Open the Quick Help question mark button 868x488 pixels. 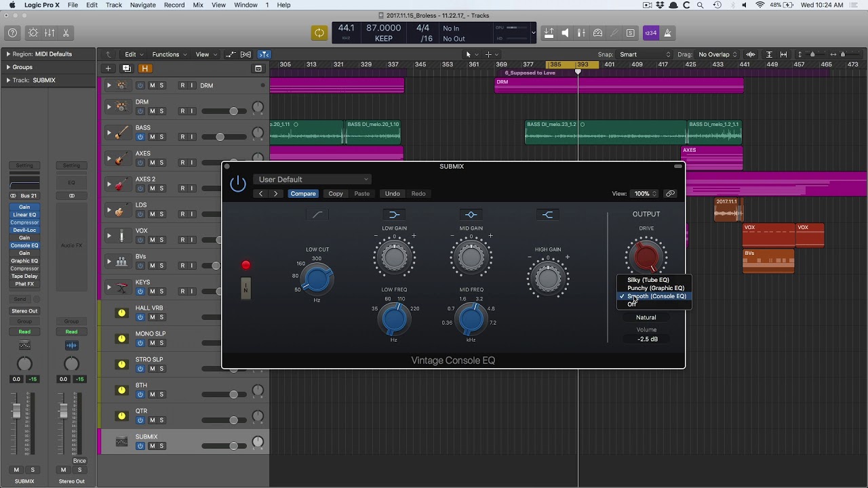(x=12, y=33)
